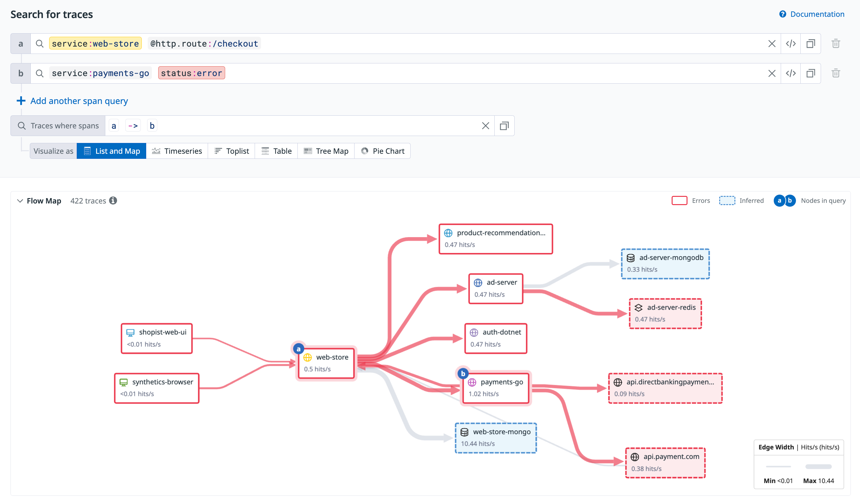Collapse the Flow Map section
This screenshot has height=504, width=860.
tap(20, 201)
